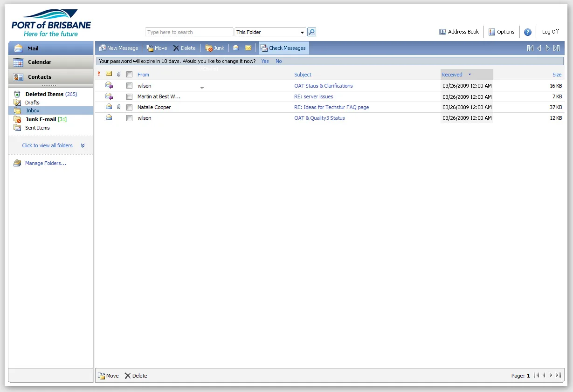
Task: Select the Inbox folder
Action: coord(51,110)
